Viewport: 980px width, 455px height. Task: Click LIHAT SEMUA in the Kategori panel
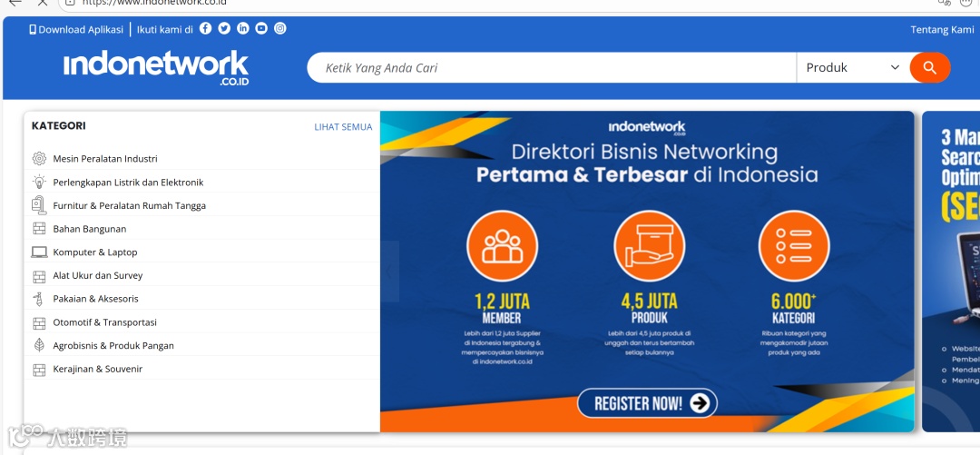pyautogui.click(x=343, y=127)
